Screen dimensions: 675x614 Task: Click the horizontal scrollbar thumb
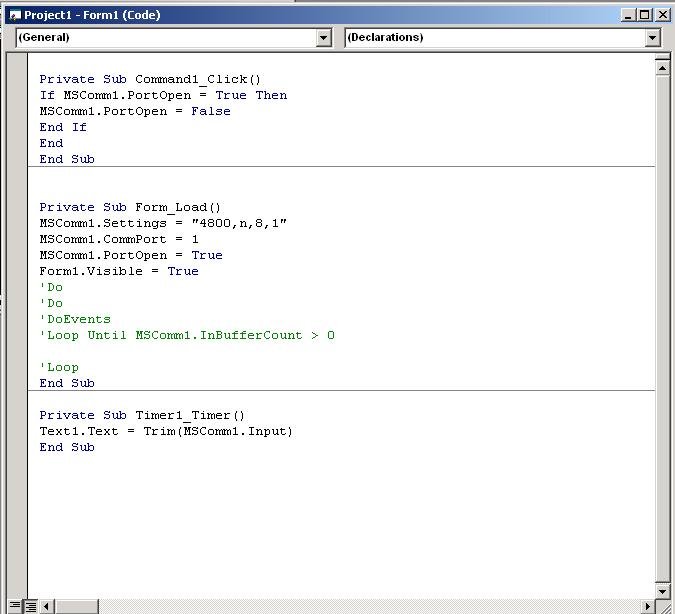coord(76,606)
